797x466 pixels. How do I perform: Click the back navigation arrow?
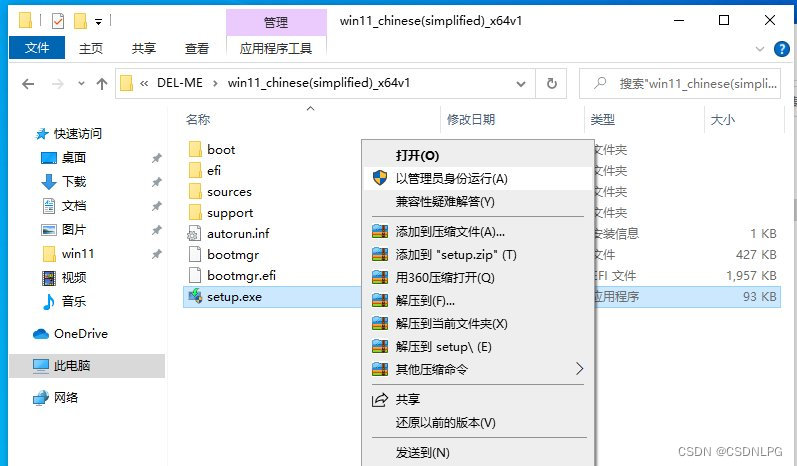tap(28, 84)
